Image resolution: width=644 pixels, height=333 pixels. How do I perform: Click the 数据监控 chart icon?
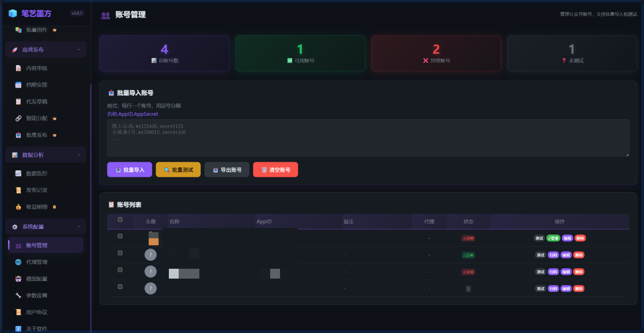click(18, 174)
